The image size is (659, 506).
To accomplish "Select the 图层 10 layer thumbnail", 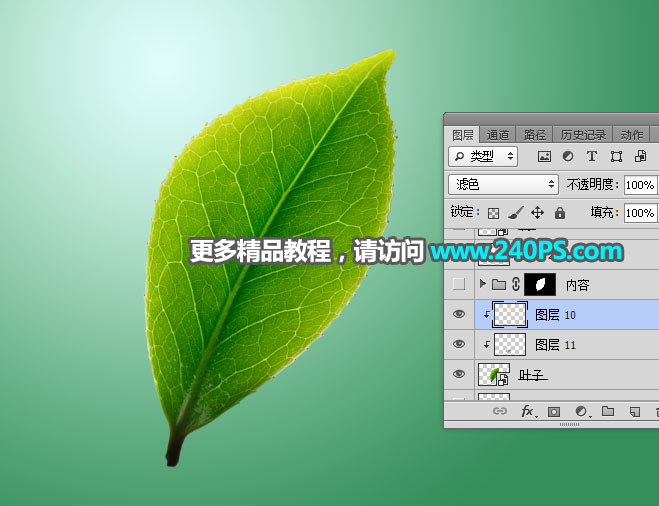I will click(x=510, y=314).
